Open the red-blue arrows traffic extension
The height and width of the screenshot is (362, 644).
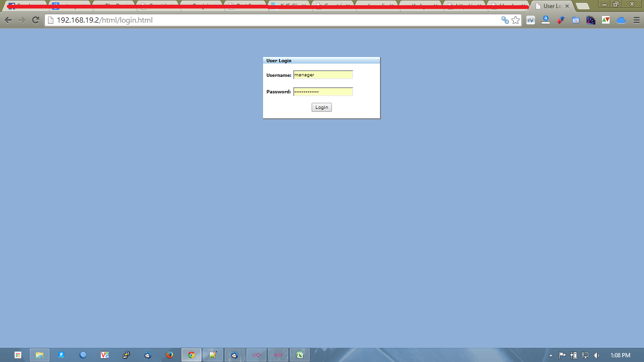561,20
